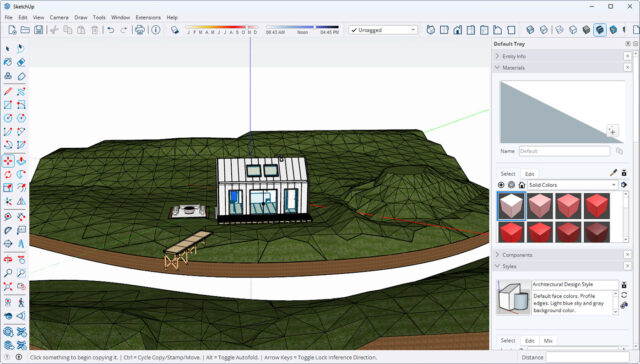
Task: Activate the Push/Pull tool
Action: [21, 161]
